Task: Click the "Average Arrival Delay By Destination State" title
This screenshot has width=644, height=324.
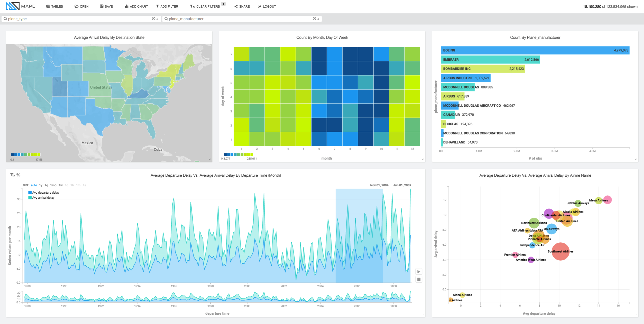Action: click(x=109, y=37)
